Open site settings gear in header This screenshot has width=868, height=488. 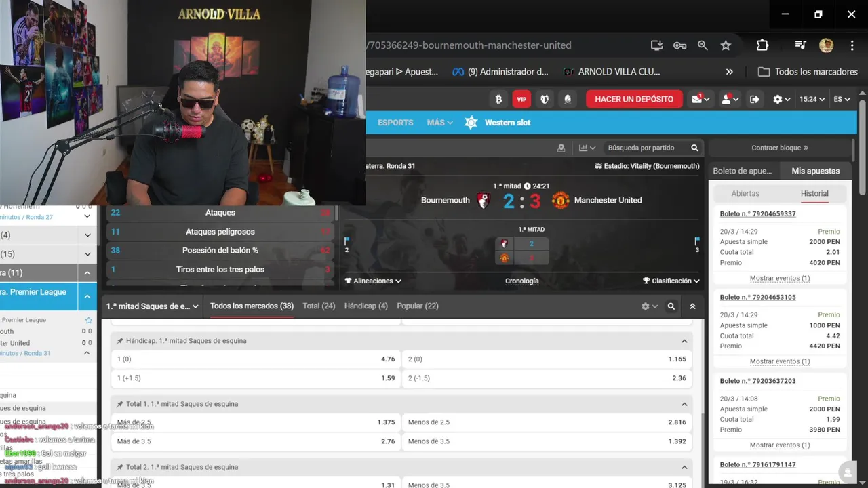[781, 99]
